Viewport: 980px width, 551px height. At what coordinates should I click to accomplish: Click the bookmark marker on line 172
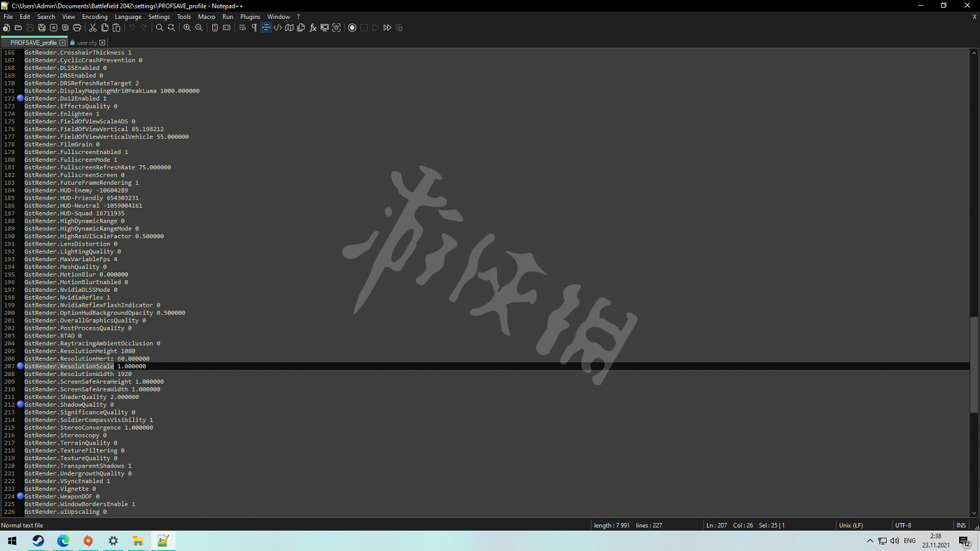tap(20, 99)
